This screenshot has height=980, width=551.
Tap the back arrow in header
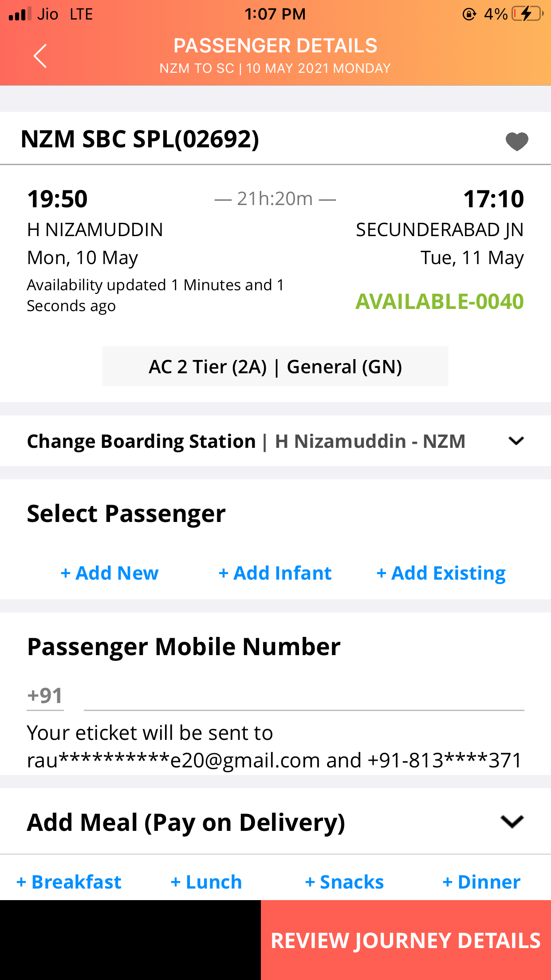(x=40, y=56)
